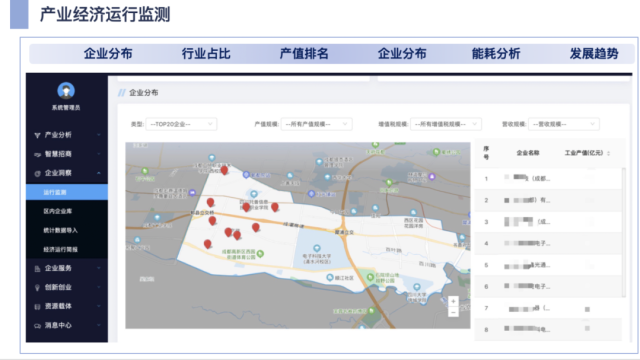The width and height of the screenshot is (640, 360).
Task: Click the 资源载体 sidebar icon
Action: click(x=37, y=307)
